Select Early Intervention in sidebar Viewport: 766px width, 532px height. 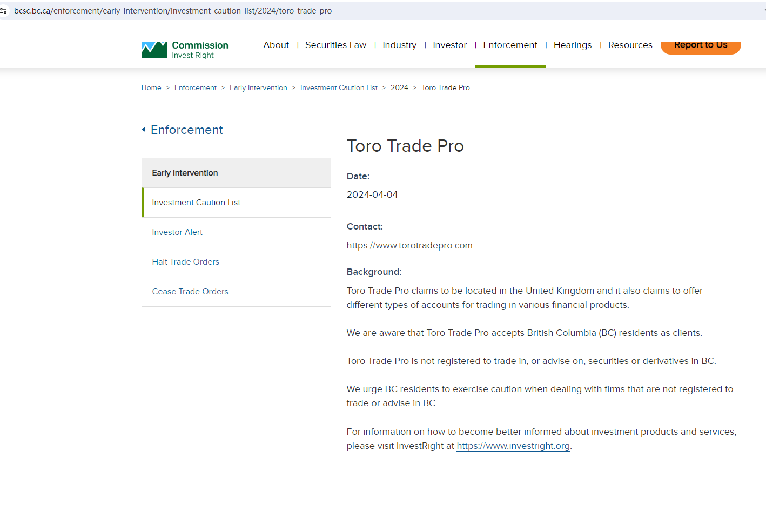236,173
